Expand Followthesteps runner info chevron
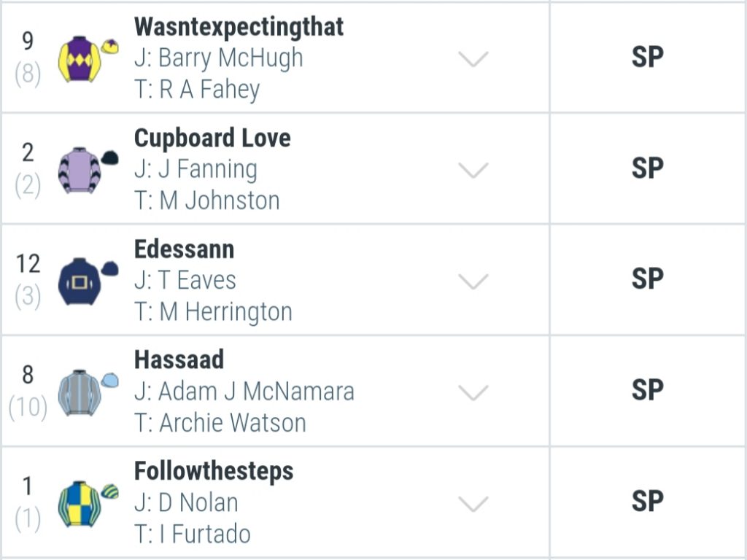This screenshot has width=747, height=560. pos(473,504)
